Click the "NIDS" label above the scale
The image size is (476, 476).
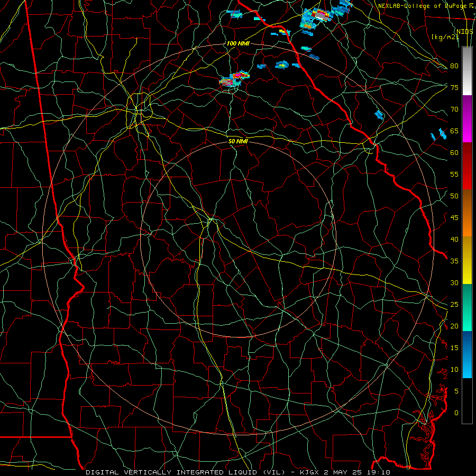coord(465,32)
